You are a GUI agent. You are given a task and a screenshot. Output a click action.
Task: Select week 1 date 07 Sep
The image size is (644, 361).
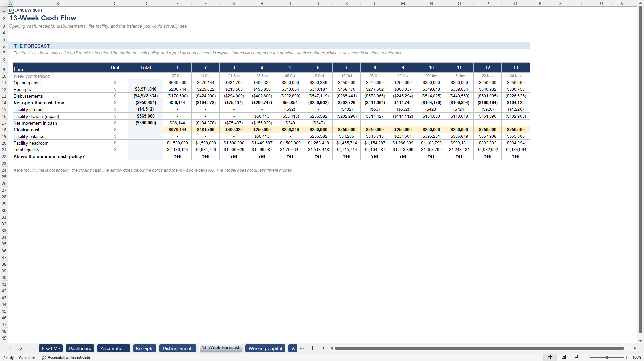pos(177,76)
